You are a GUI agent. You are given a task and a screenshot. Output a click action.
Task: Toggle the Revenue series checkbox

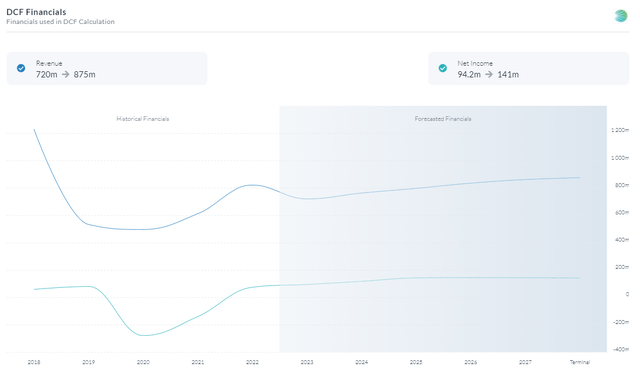21,68
